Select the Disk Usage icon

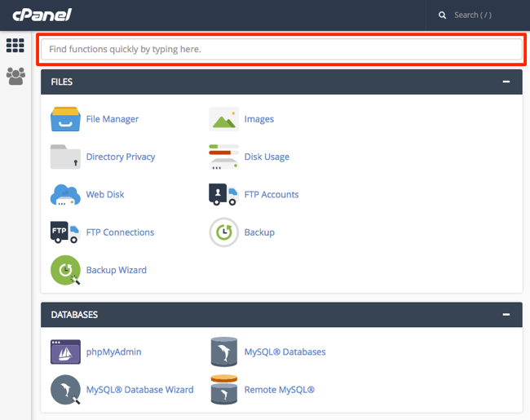pyautogui.click(x=223, y=157)
